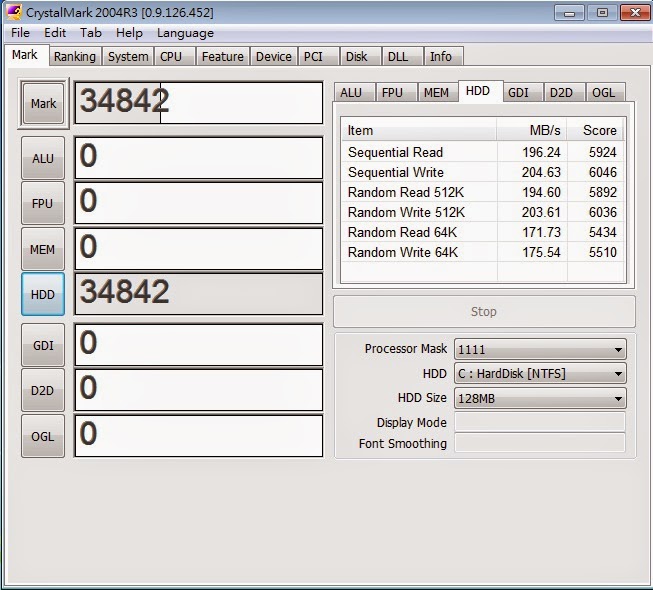This screenshot has width=653, height=590.
Task: Click the total Mark score field 34842
Action: click(x=199, y=102)
